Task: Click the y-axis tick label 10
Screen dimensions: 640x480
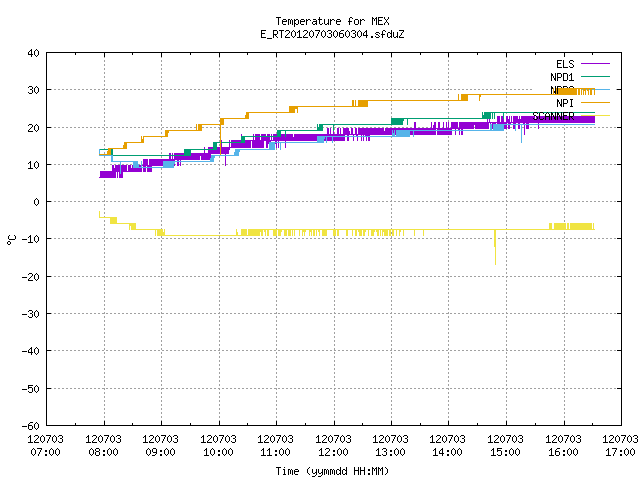Action: click(x=33, y=165)
